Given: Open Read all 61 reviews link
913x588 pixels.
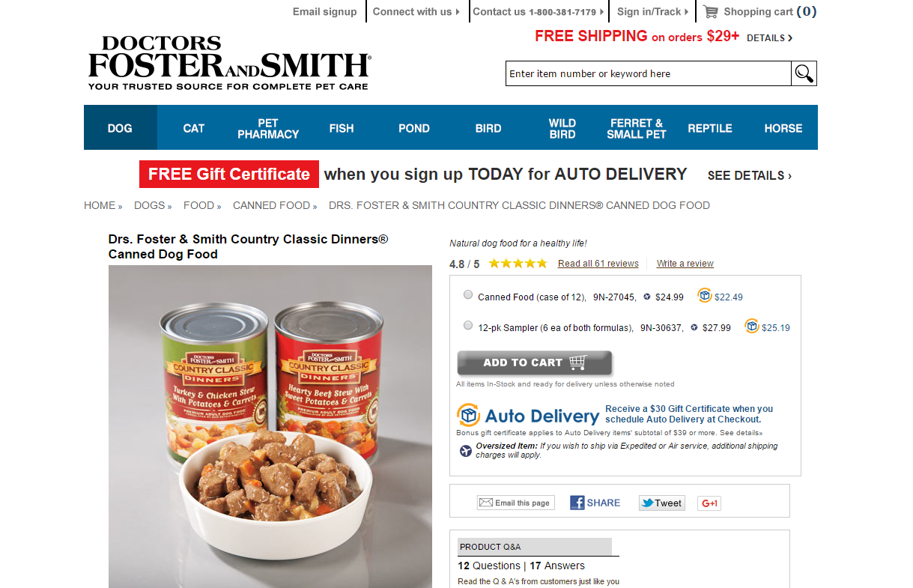Looking at the screenshot, I should (x=598, y=264).
